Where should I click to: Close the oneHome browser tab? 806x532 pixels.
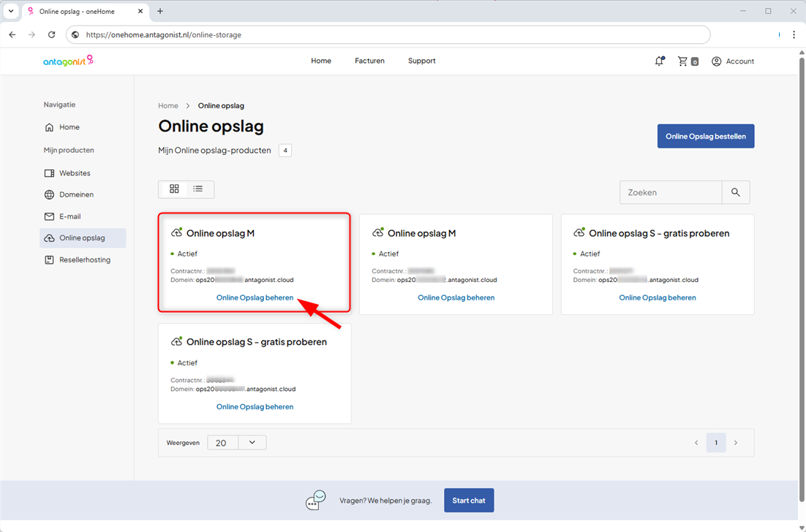click(141, 11)
